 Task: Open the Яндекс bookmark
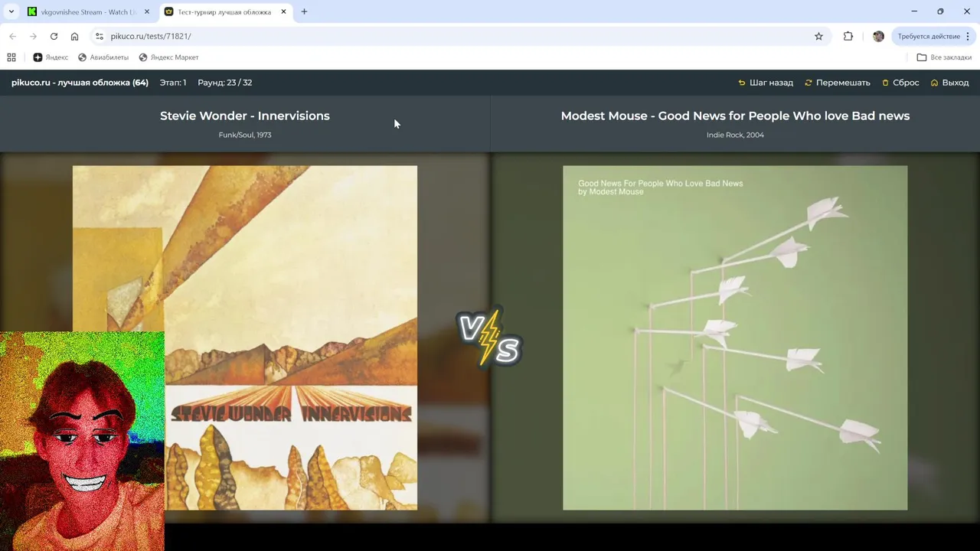[51, 57]
